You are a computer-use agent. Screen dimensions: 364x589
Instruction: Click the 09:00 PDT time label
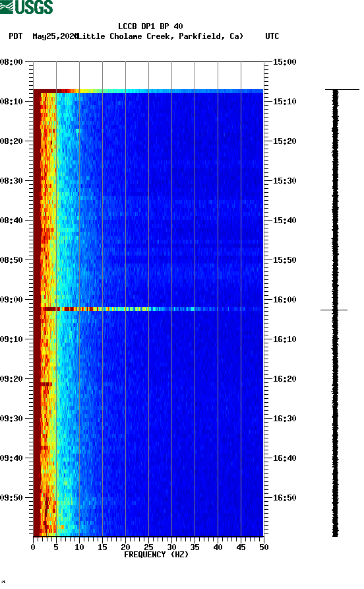tap(11, 300)
